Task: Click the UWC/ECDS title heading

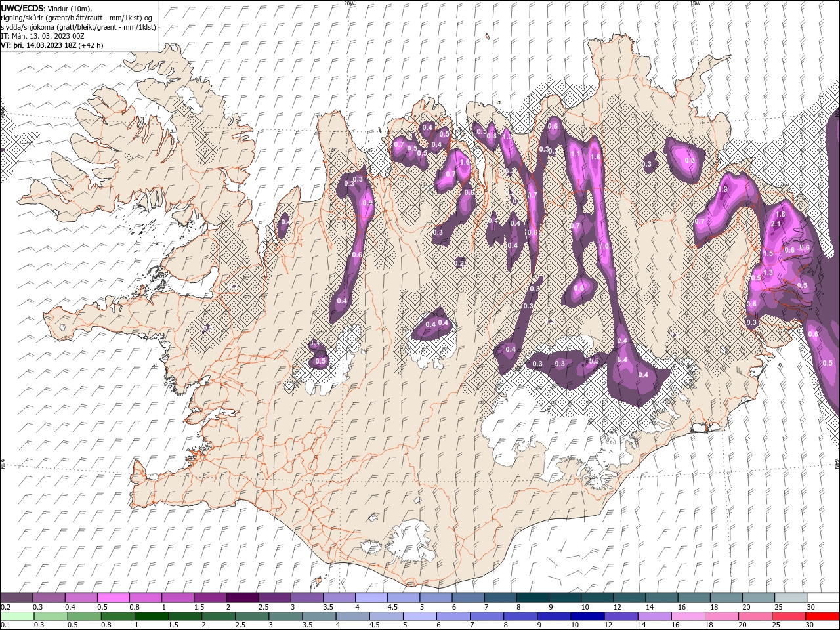Action: [x=22, y=8]
